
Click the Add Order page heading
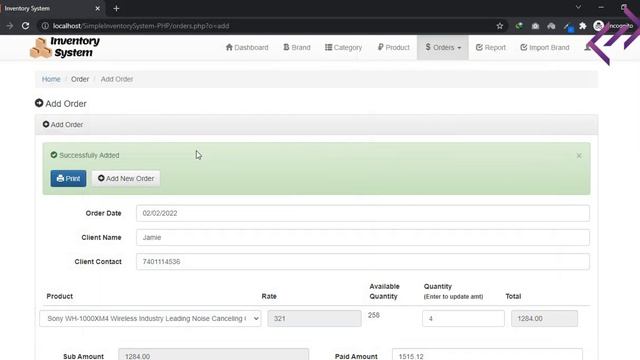click(x=61, y=104)
